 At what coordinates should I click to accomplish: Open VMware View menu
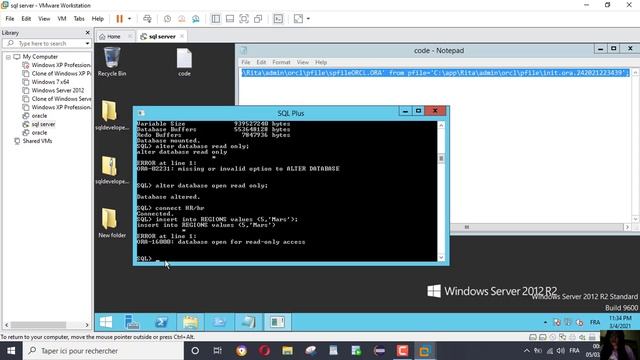[x=44, y=19]
